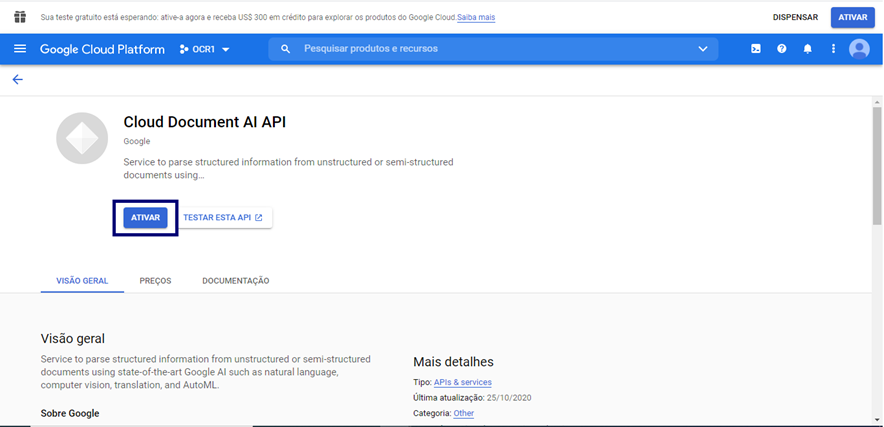This screenshot has width=884, height=427.
Task: Switch to the Visão Geral tab
Action: click(82, 280)
